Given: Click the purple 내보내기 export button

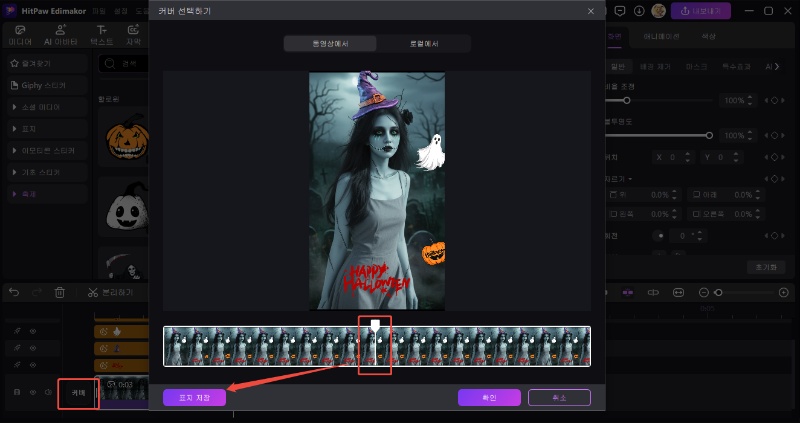Looking at the screenshot, I should pyautogui.click(x=701, y=10).
